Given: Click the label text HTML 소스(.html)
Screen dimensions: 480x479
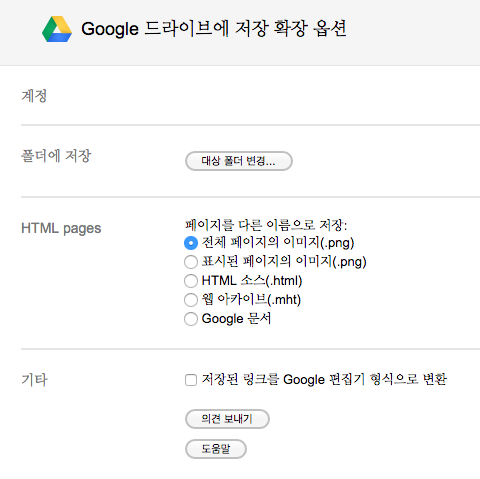Looking at the screenshot, I should [x=252, y=281].
